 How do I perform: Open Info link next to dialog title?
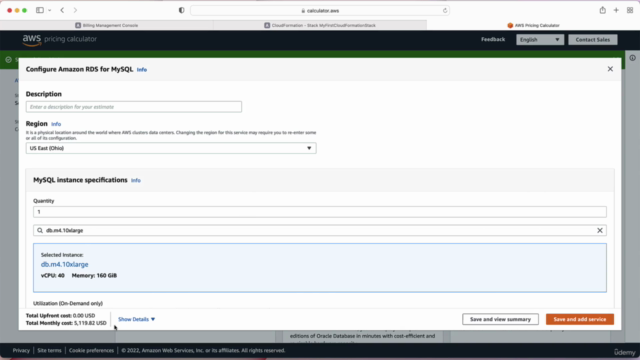click(142, 70)
